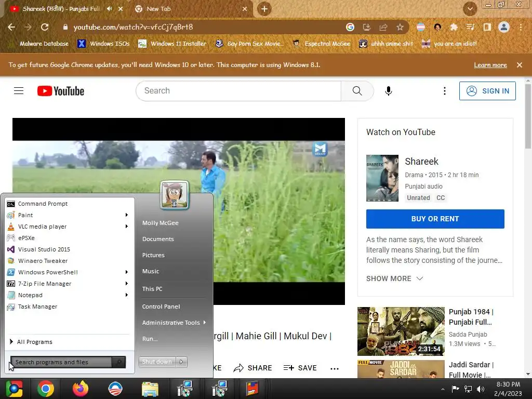Viewport: 532px width, 399px height.
Task: Expand Windows PowerShell jump list arrow
Action: [127, 272]
